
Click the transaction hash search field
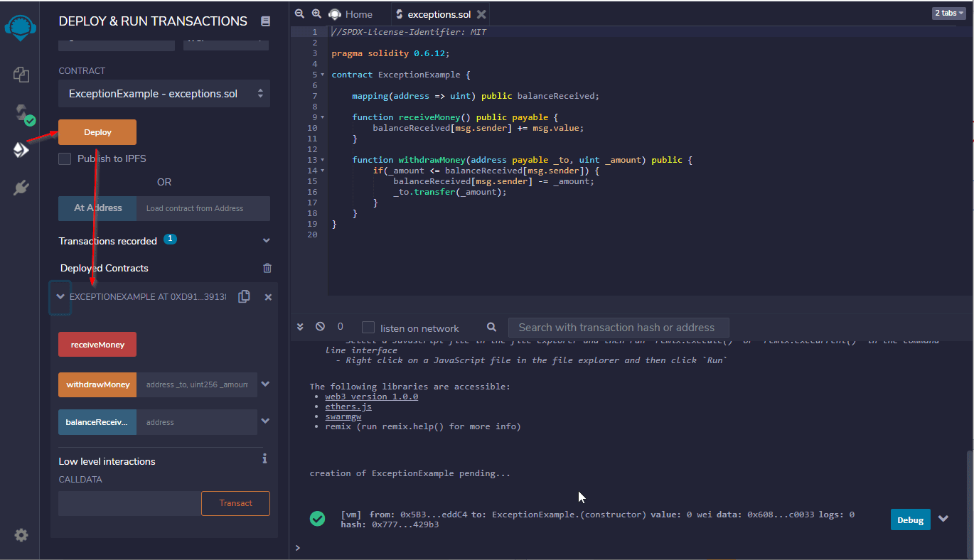pos(619,328)
